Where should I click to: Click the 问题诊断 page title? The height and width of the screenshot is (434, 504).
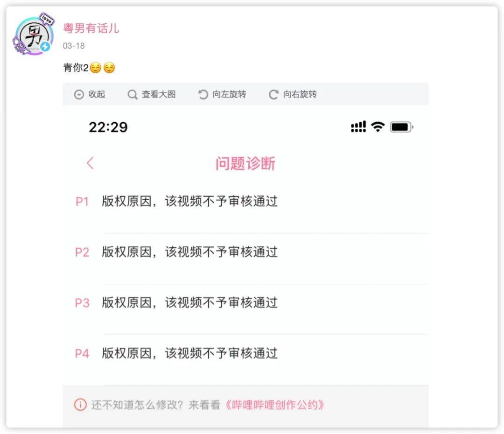245,163
